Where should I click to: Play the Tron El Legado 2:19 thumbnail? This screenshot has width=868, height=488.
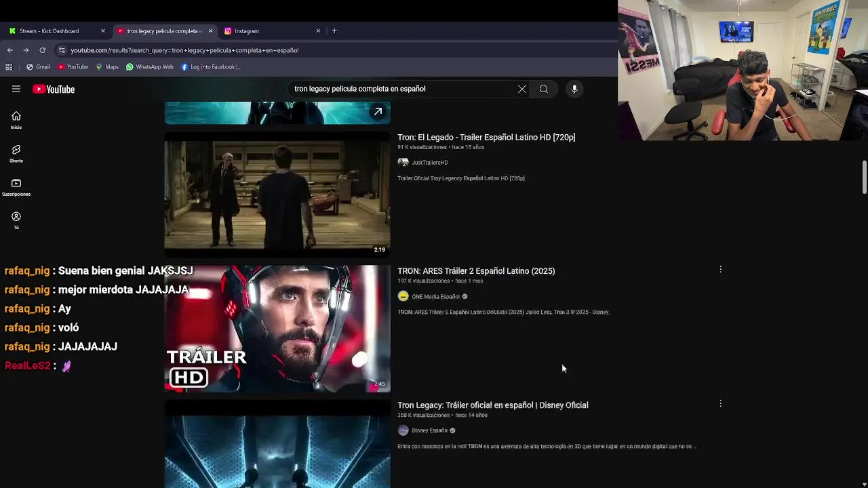pyautogui.click(x=277, y=194)
